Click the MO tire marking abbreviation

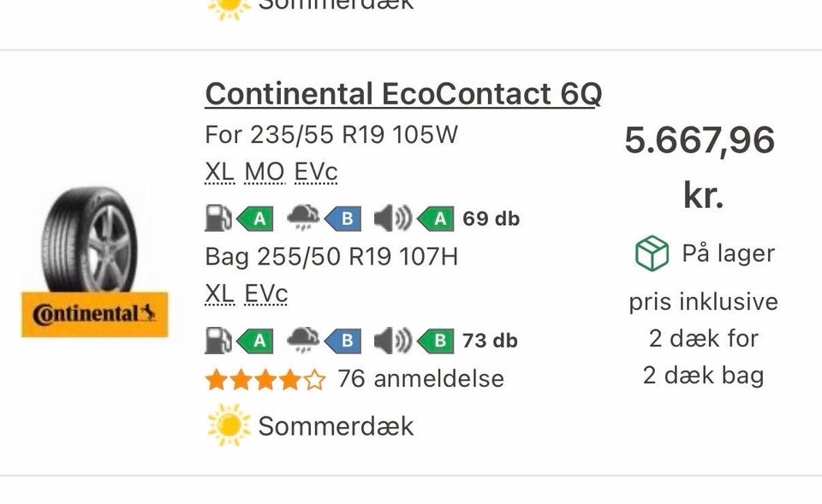264,173
